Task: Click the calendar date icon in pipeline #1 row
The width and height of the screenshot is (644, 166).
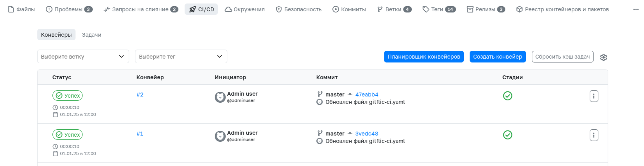Action: click(x=55, y=154)
